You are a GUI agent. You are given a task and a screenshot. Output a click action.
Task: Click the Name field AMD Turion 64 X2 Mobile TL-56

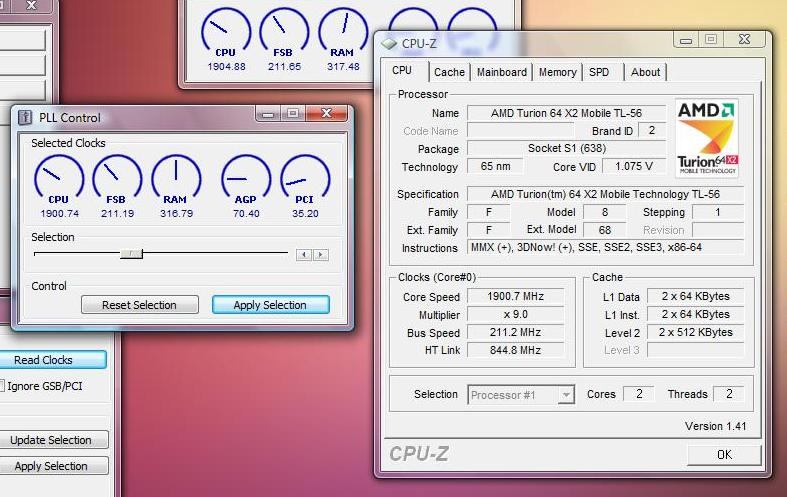pyautogui.click(x=566, y=113)
